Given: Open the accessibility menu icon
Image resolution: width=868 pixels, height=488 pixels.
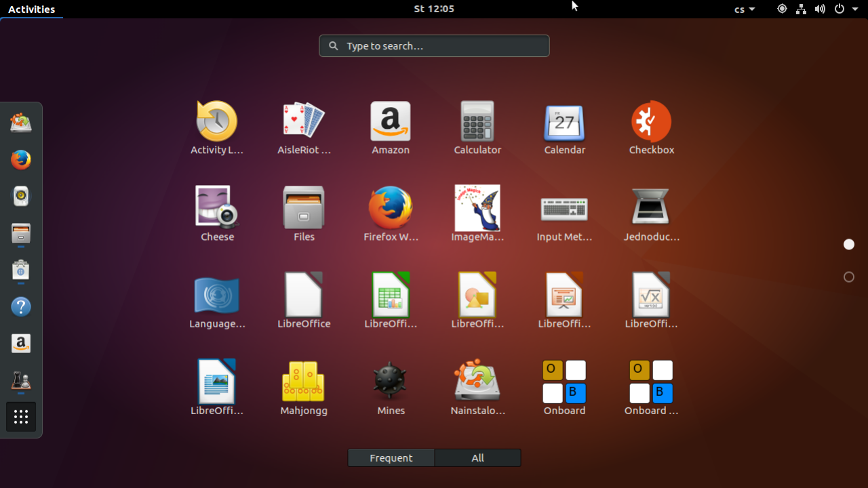Looking at the screenshot, I should [x=782, y=9].
